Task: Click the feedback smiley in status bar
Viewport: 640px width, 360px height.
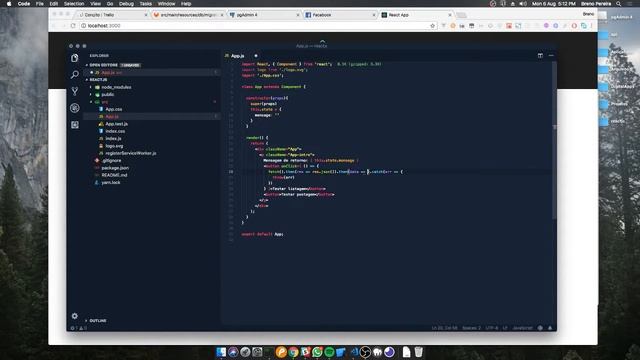Action: tap(540, 328)
